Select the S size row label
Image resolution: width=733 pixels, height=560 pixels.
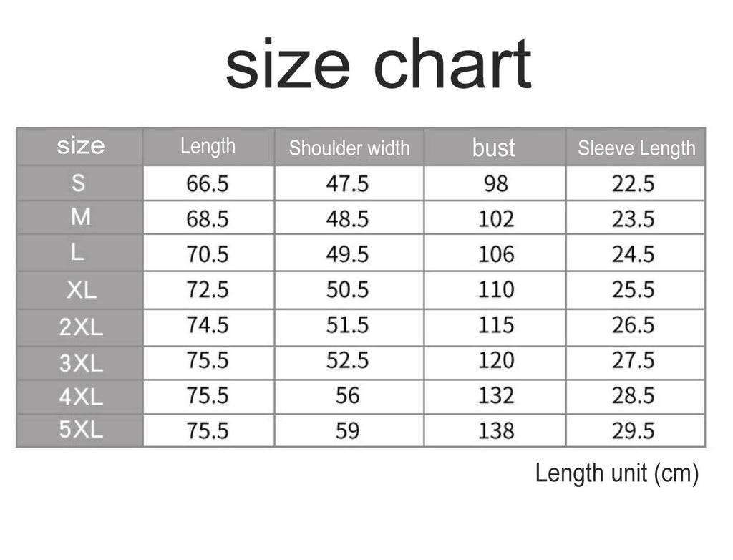[79, 183]
